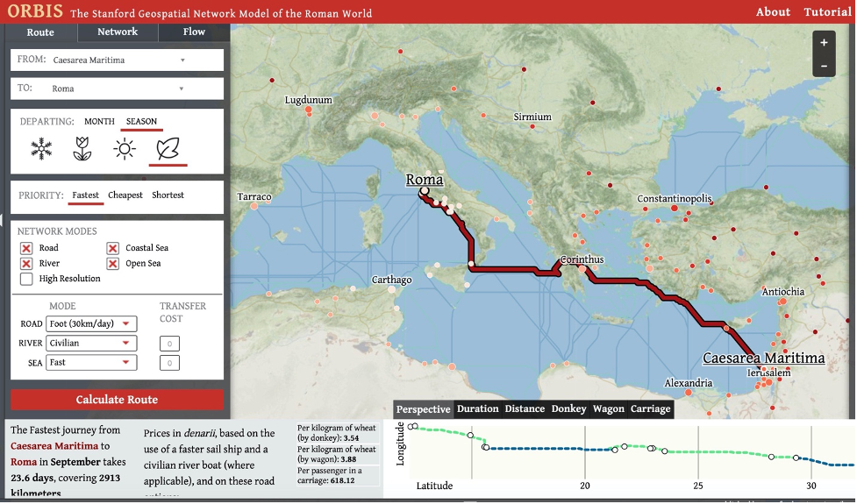This screenshot has width=857, height=504.
Task: Set priority to Shortest
Action: pos(168,195)
